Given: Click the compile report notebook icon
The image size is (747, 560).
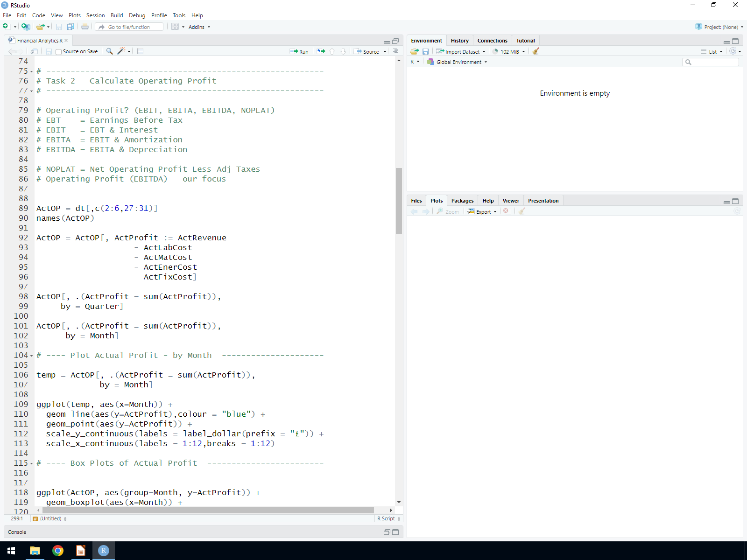Looking at the screenshot, I should [140, 51].
